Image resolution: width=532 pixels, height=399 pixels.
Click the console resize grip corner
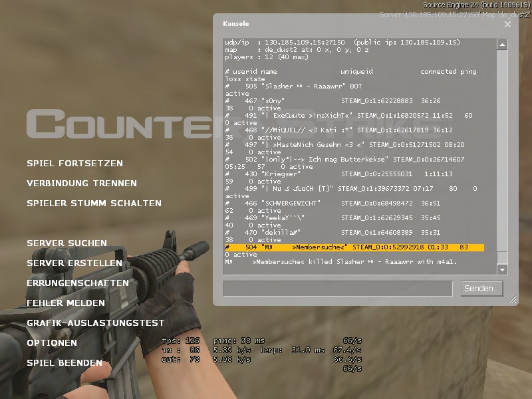pyautogui.click(x=513, y=300)
